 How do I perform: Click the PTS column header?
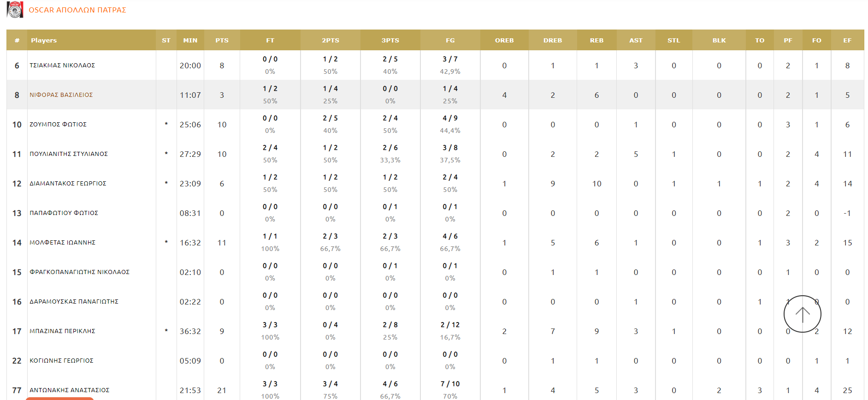click(x=222, y=41)
